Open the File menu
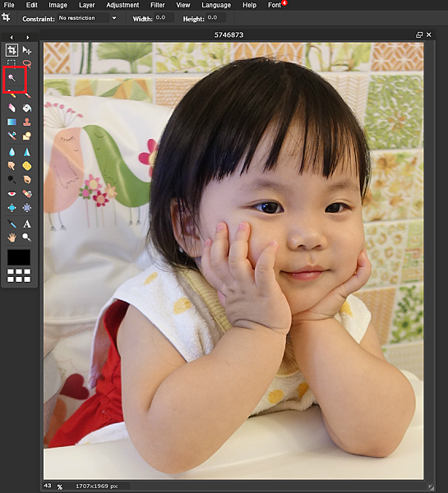Screen dimensions: 448x493 click(9, 5)
